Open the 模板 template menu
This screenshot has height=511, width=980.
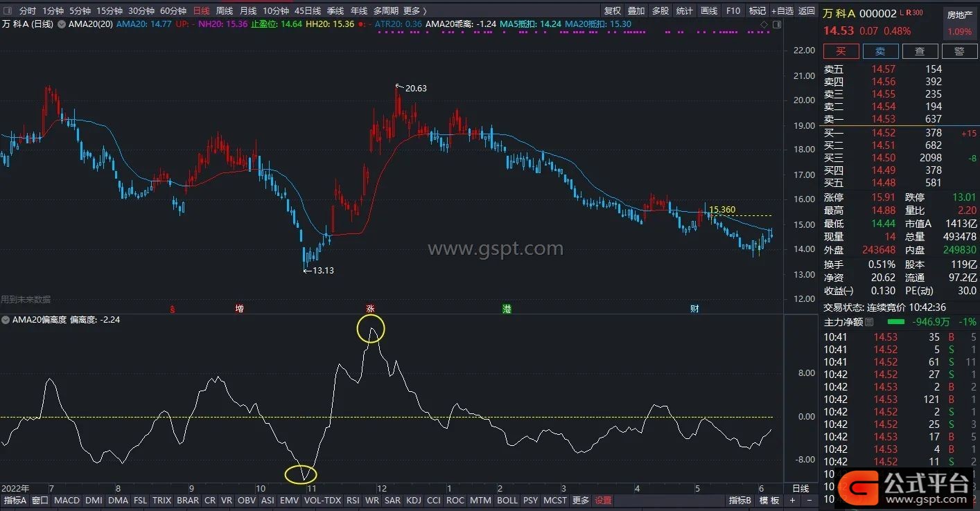770,500
